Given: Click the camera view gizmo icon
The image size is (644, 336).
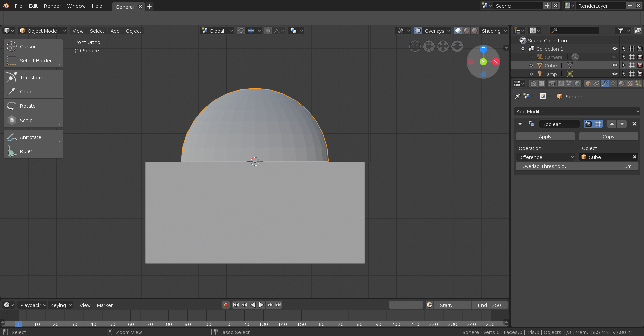Looking at the screenshot, I should tap(429, 46).
